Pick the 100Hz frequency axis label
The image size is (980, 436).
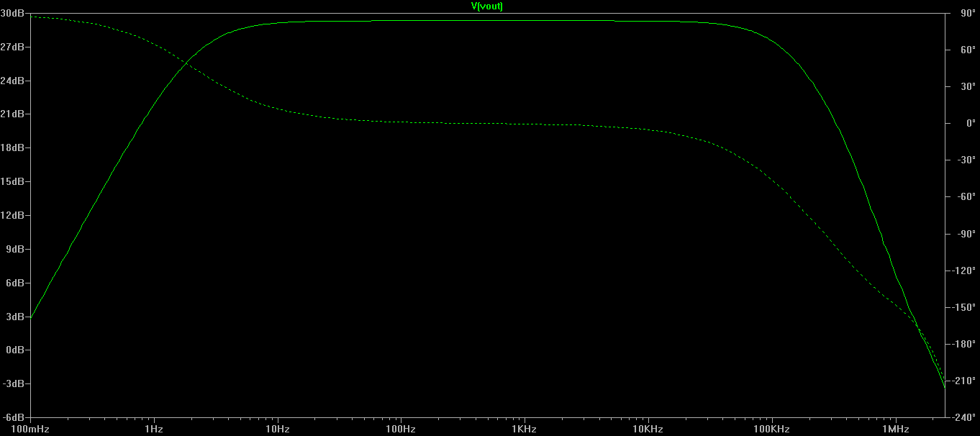point(401,430)
